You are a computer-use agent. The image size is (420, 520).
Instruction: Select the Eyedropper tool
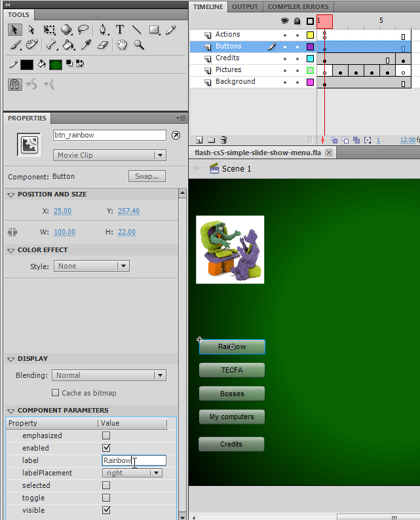(x=86, y=45)
